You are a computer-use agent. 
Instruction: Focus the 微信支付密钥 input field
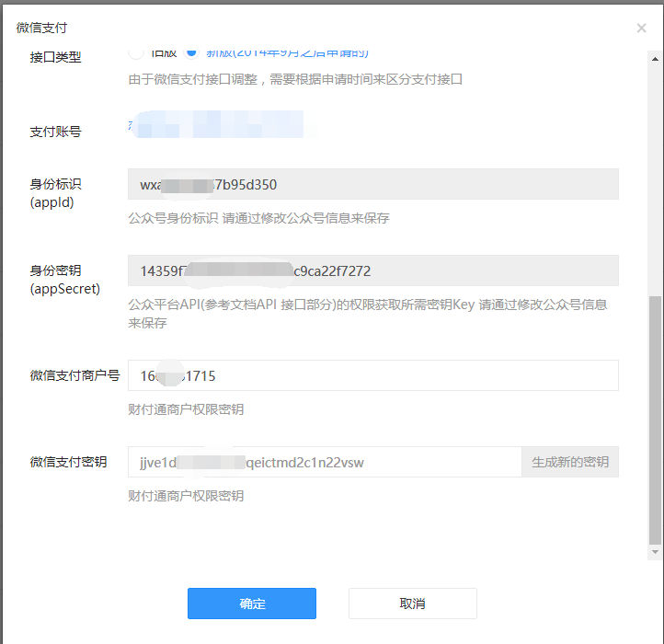pyautogui.click(x=325, y=462)
